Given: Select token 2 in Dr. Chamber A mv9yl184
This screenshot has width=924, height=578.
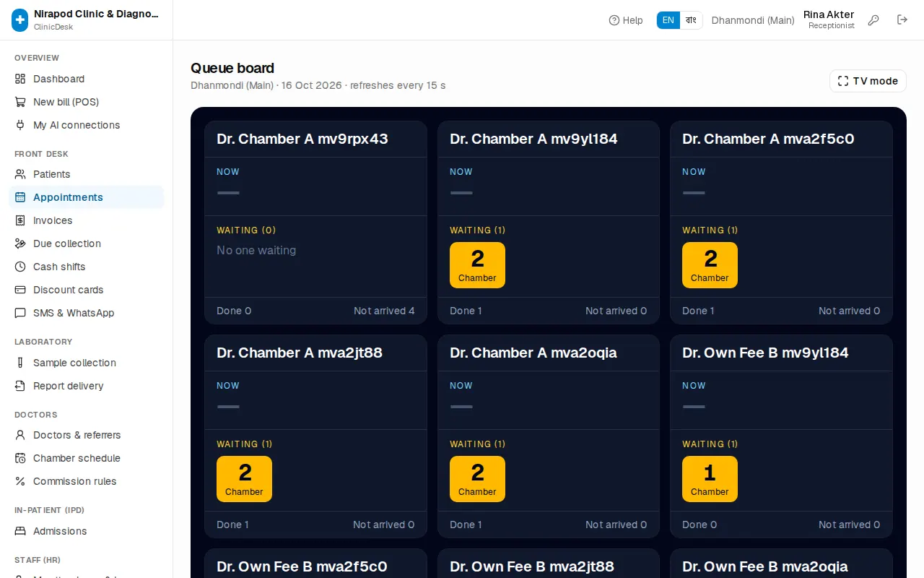Looking at the screenshot, I should [477, 265].
